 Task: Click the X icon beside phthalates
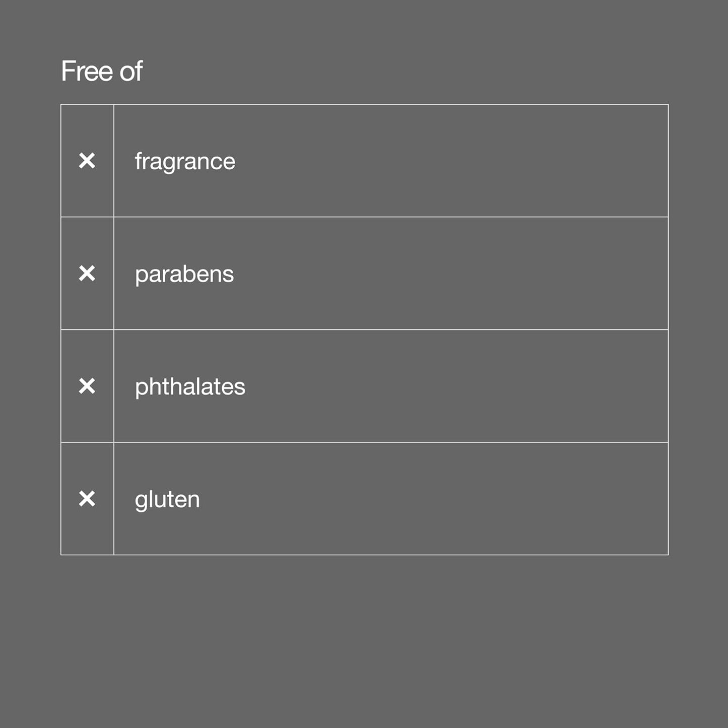pos(87,386)
